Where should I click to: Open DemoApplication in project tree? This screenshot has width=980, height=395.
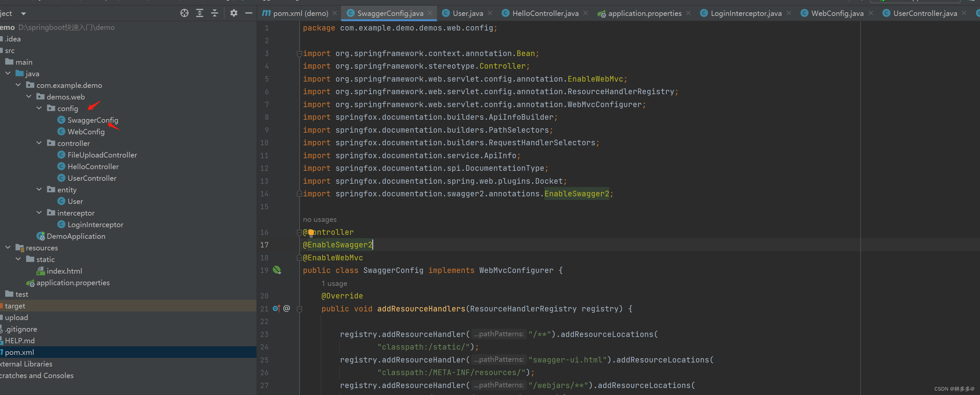[x=76, y=236]
